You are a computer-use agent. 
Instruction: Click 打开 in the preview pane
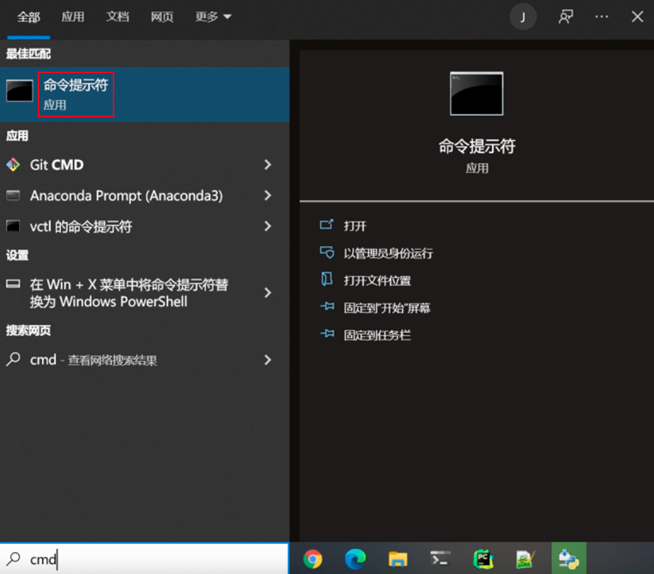coord(355,226)
